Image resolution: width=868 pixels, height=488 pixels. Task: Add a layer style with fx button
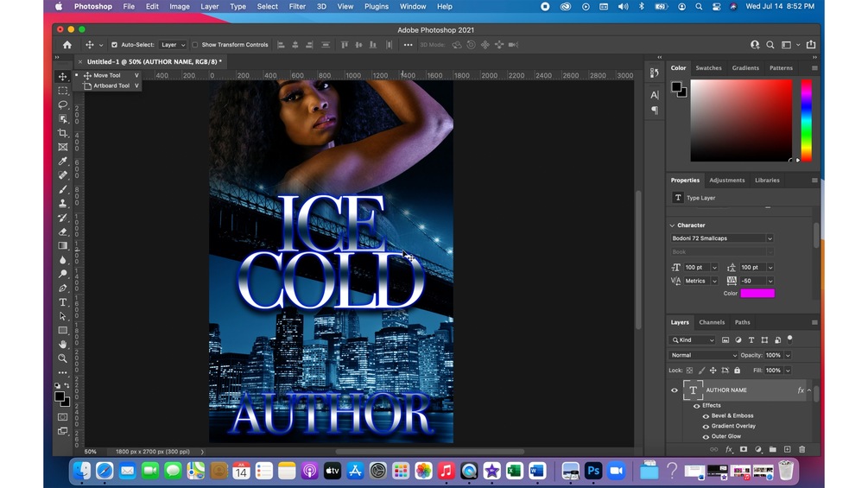(x=729, y=449)
